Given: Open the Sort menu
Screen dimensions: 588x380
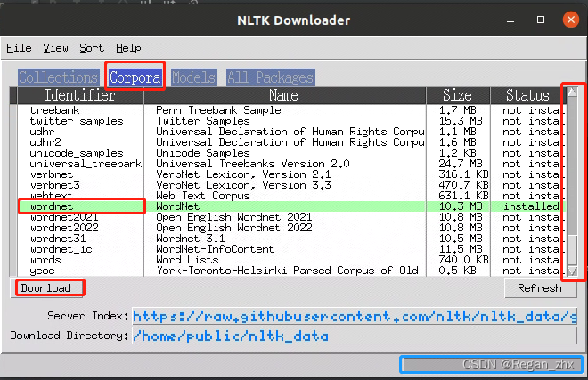Looking at the screenshot, I should 92,48.
